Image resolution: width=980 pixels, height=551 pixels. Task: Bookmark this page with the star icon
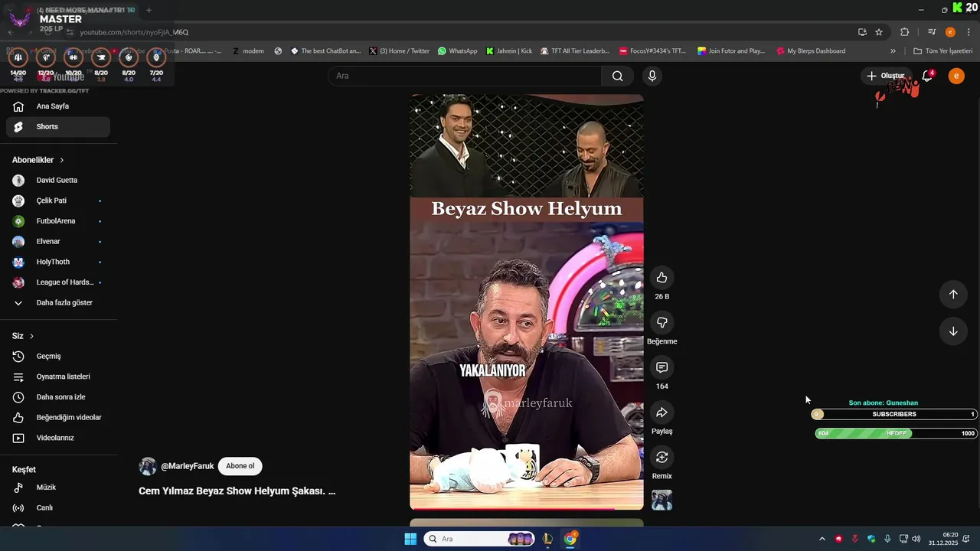coord(879,32)
